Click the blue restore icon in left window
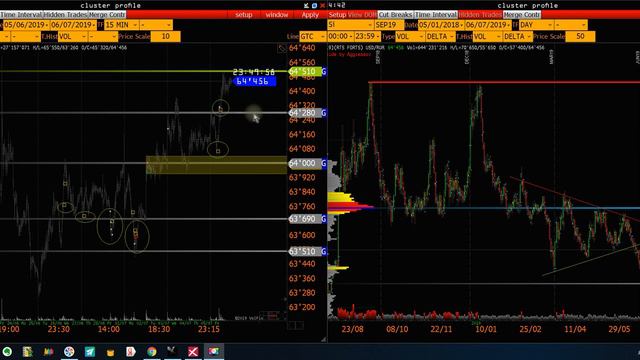The height and width of the screenshot is (360, 640). coord(314,5)
